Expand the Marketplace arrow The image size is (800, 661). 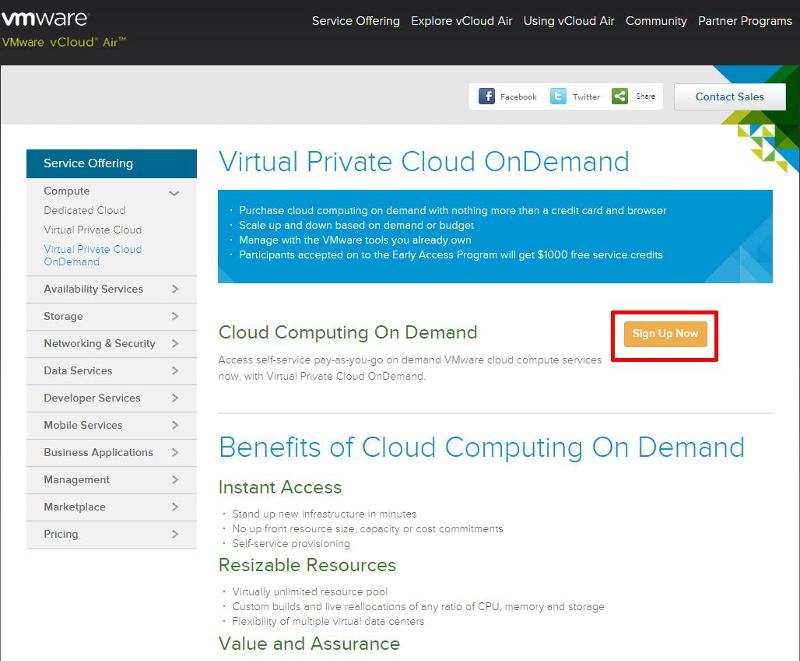point(175,507)
